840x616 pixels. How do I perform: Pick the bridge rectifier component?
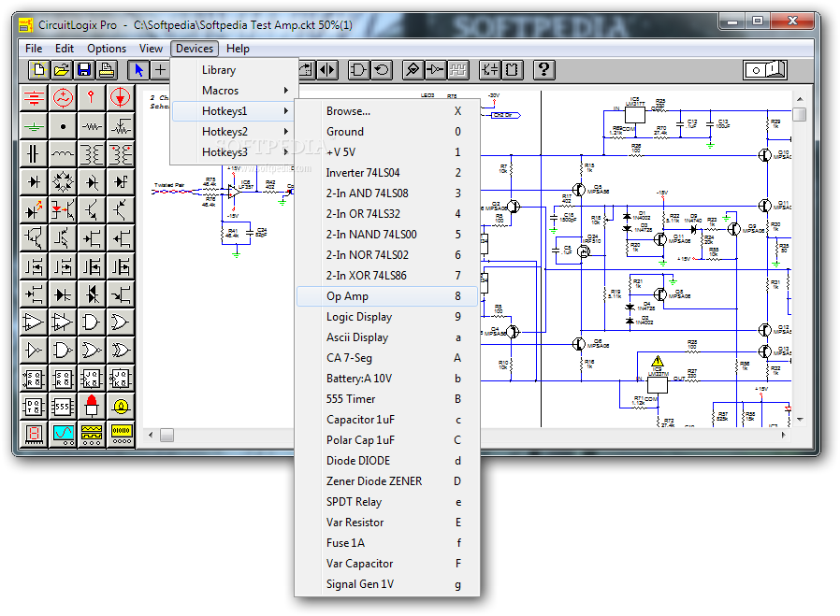pyautogui.click(x=63, y=181)
